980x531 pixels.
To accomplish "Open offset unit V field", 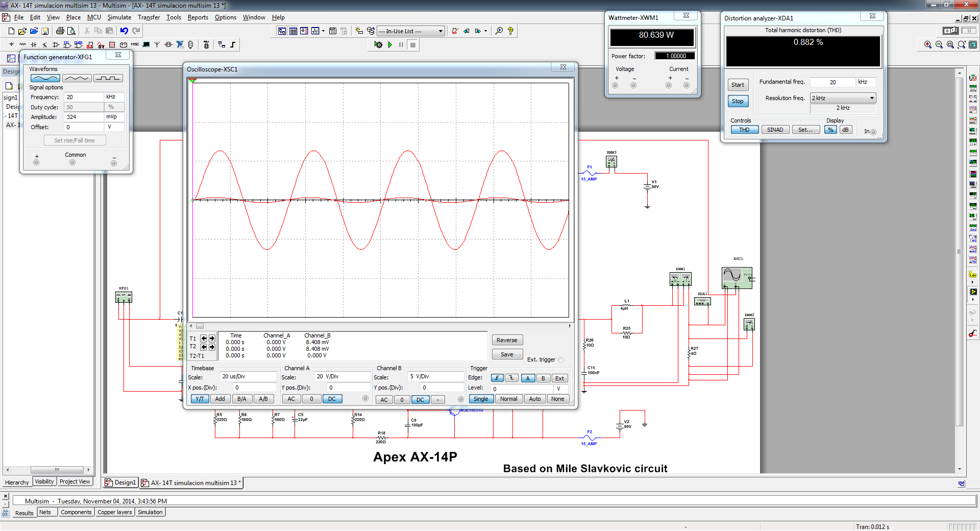I will pyautogui.click(x=114, y=127).
